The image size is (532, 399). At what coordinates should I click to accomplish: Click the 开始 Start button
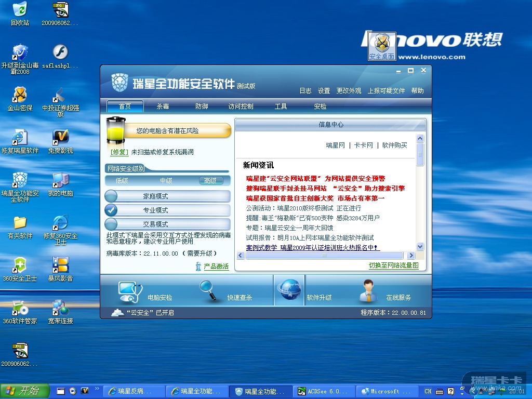[x=24, y=391]
